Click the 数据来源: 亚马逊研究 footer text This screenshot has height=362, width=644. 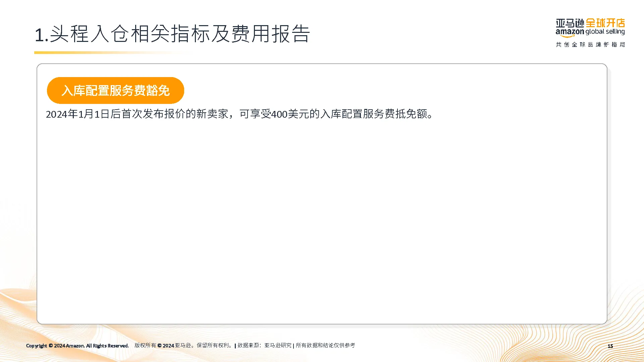264,346
